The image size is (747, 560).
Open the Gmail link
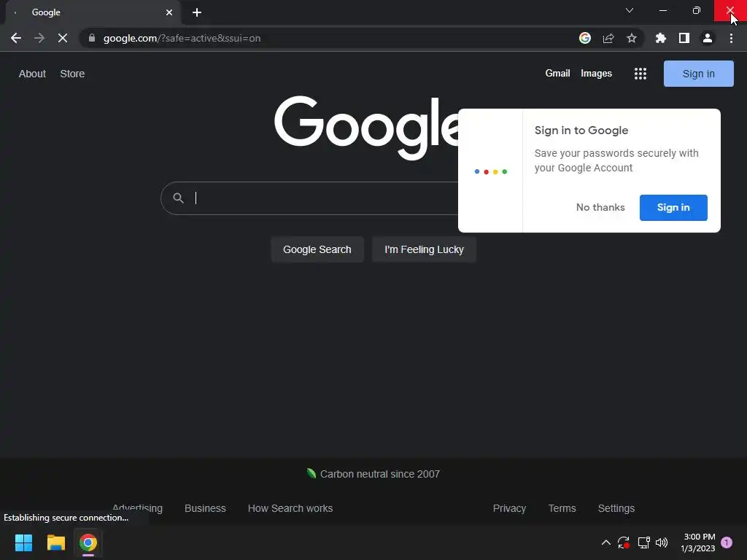(557, 74)
